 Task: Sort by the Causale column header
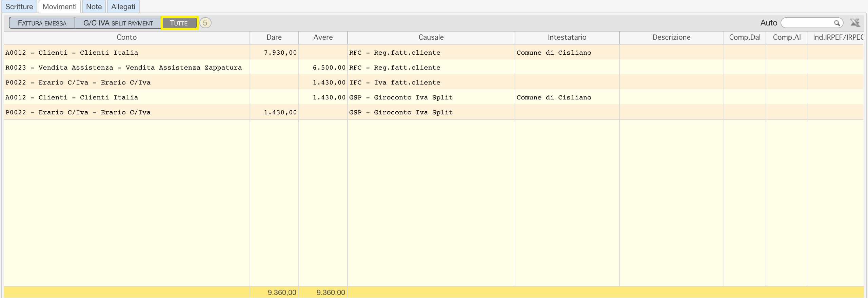431,37
